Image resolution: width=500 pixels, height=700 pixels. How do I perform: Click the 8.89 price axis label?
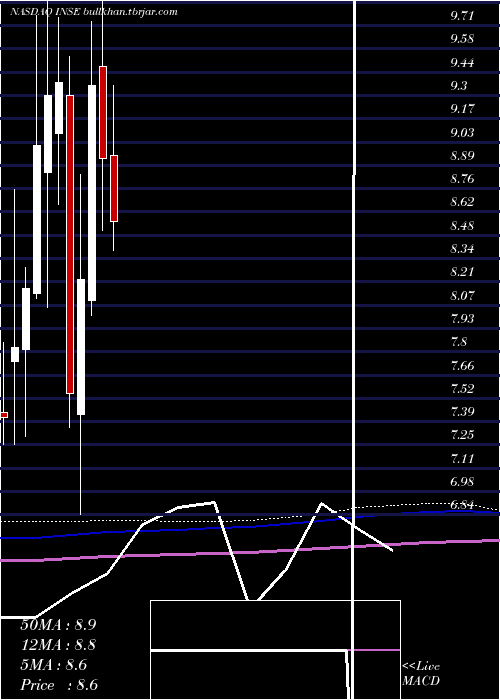pyautogui.click(x=462, y=156)
